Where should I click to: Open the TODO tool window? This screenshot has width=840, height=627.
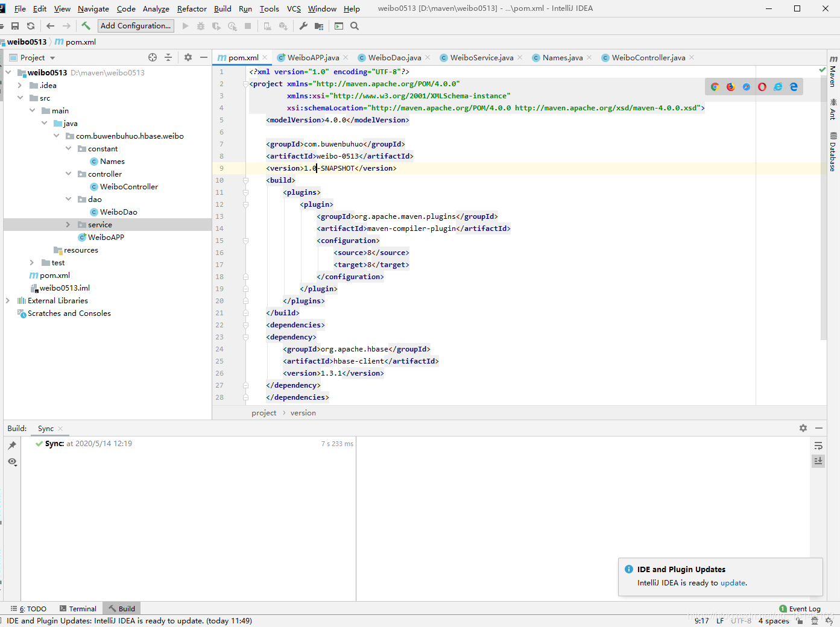click(29, 609)
